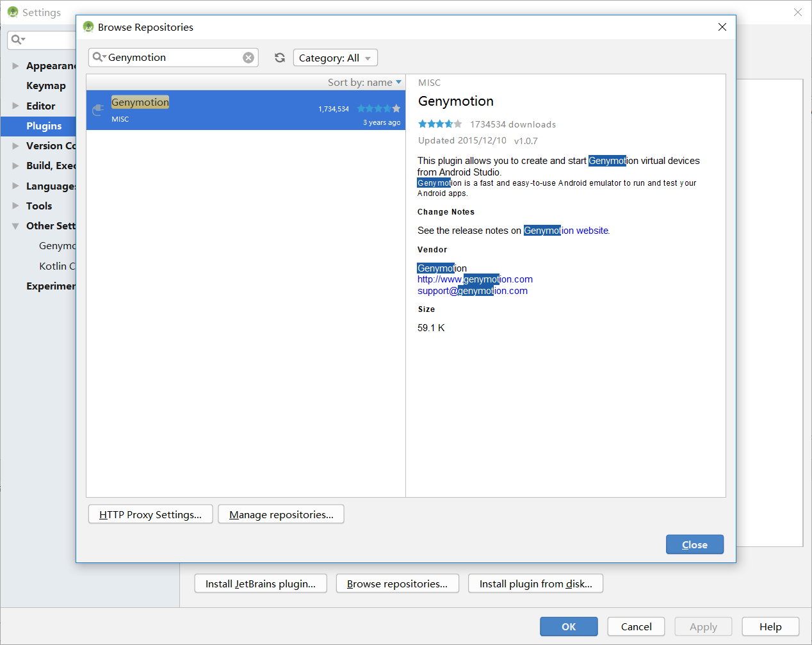This screenshot has height=645, width=812.
Task: Click OK in Settings window
Action: [x=569, y=626]
